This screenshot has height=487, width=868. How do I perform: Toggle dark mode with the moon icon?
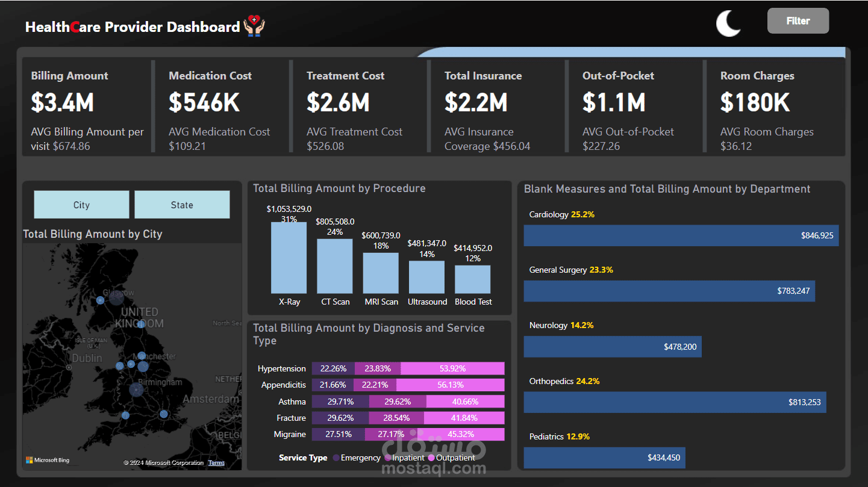728,24
